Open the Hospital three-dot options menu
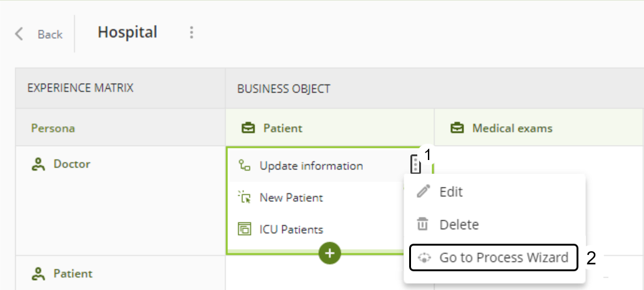This screenshot has height=290, width=644. click(x=192, y=32)
